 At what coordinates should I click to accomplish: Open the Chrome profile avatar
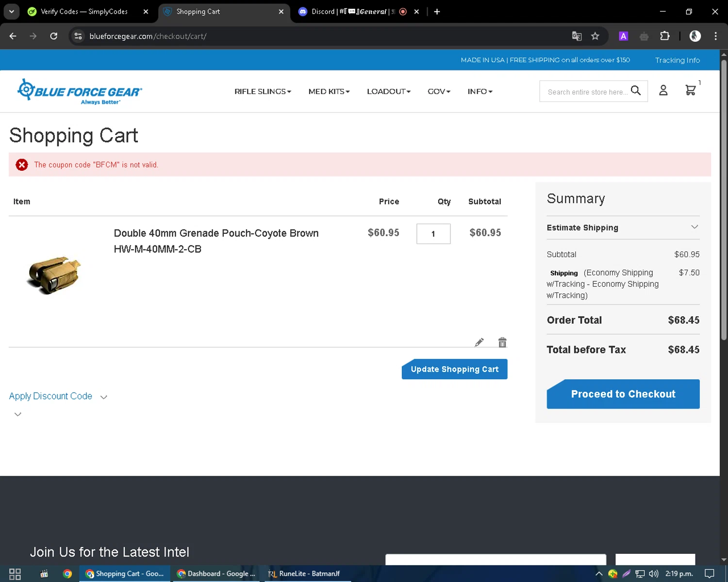click(695, 36)
